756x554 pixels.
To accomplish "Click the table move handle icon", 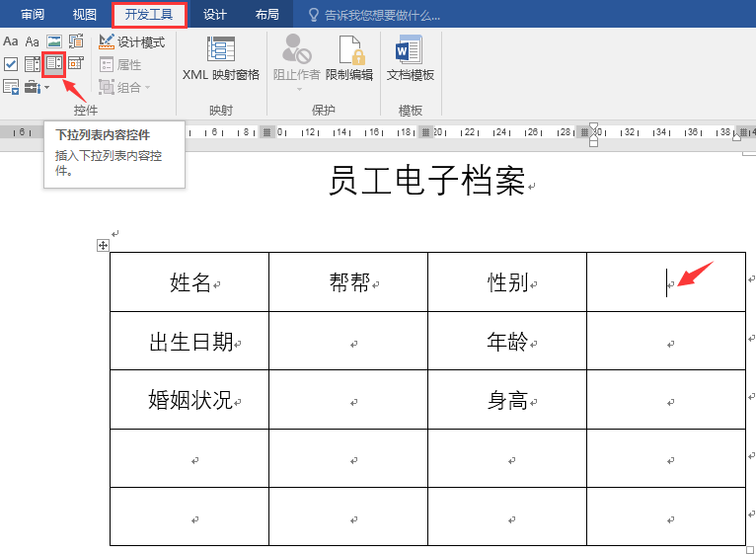I will pyautogui.click(x=103, y=246).
